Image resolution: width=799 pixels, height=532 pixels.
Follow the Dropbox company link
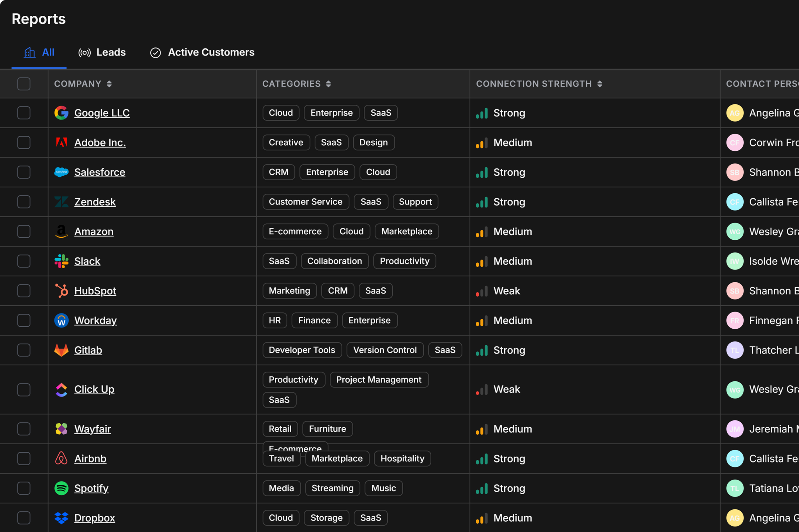coord(95,518)
